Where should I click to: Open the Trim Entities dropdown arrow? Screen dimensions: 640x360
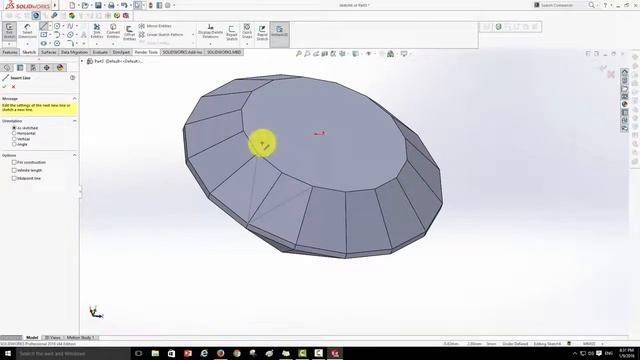pyautogui.click(x=97, y=44)
